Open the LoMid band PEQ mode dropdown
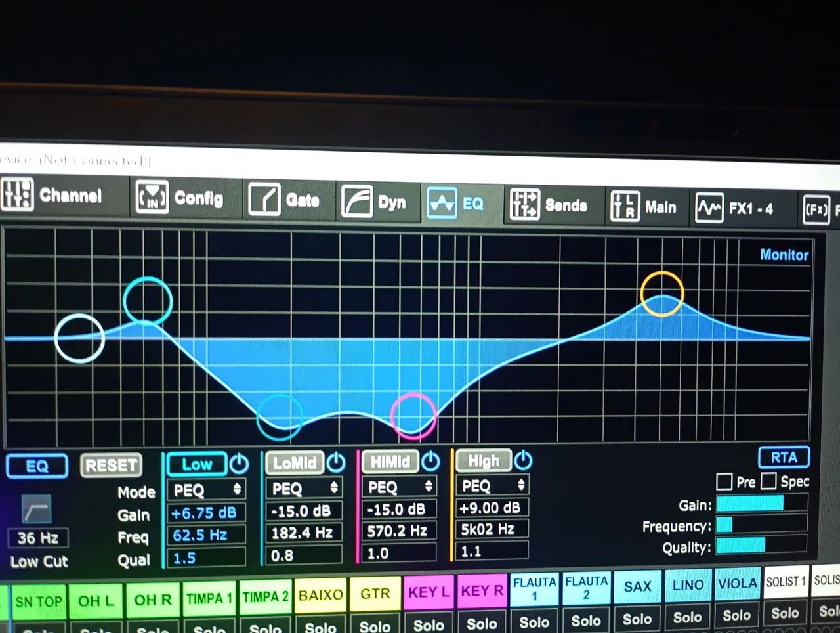 [304, 488]
